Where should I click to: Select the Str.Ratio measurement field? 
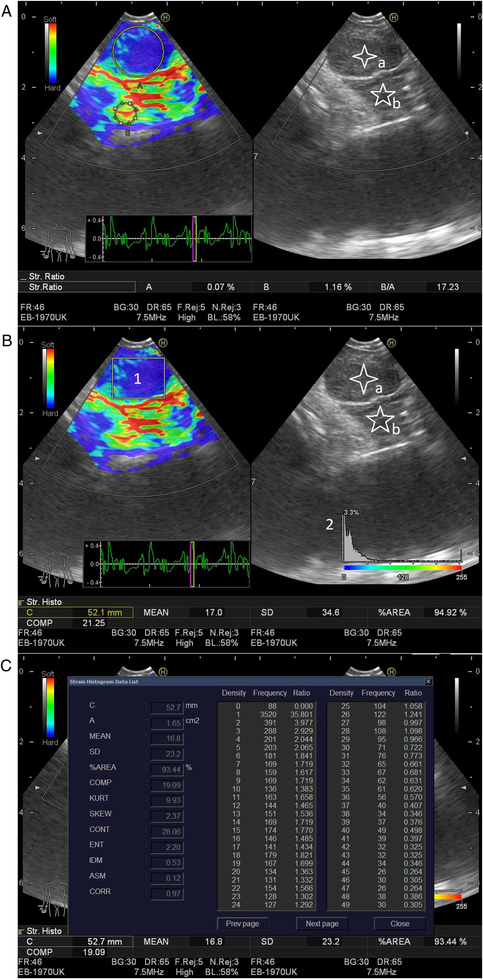[x=77, y=287]
